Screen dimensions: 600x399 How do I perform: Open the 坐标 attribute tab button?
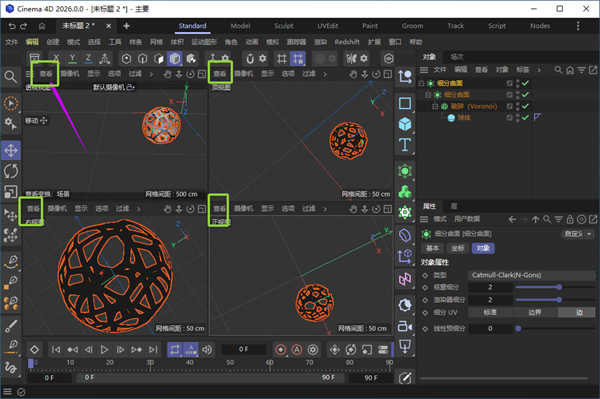pos(458,248)
